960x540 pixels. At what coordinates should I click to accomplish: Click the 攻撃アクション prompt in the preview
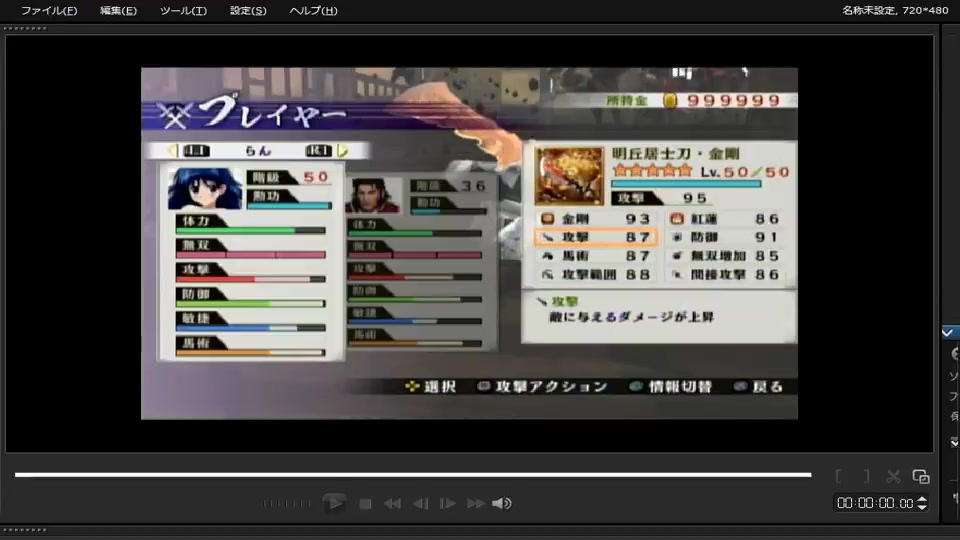click(542, 386)
